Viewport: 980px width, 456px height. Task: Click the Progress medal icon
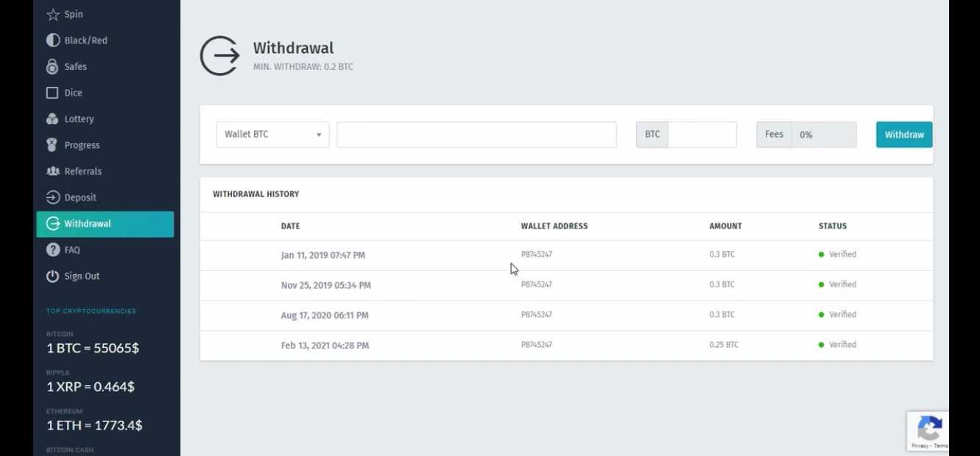tap(52, 145)
